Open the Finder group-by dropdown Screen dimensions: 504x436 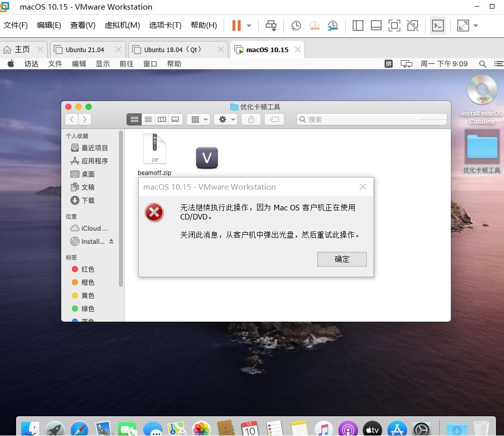click(x=199, y=119)
